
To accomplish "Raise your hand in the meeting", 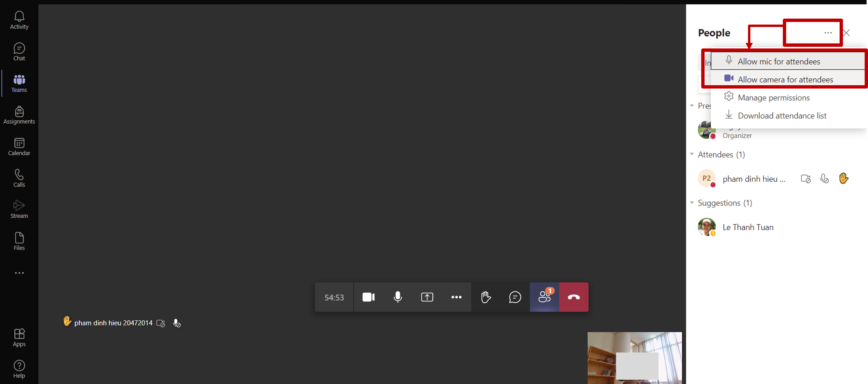I will click(x=486, y=297).
